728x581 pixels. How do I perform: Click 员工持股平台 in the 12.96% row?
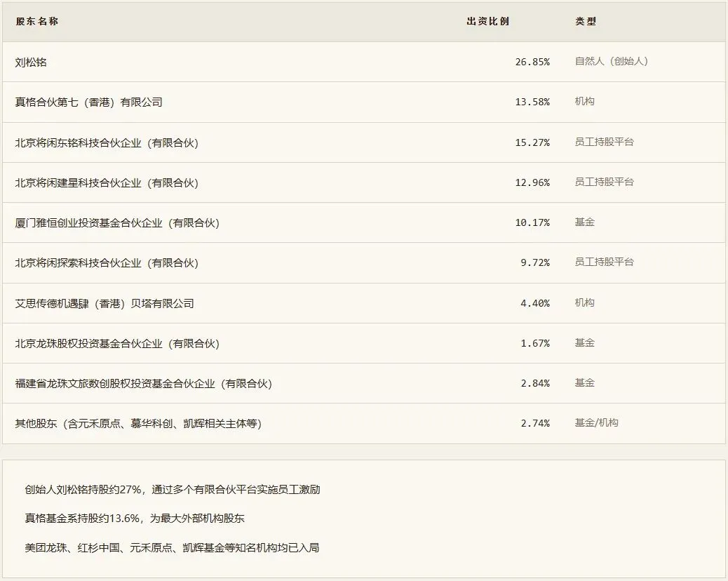pos(604,182)
